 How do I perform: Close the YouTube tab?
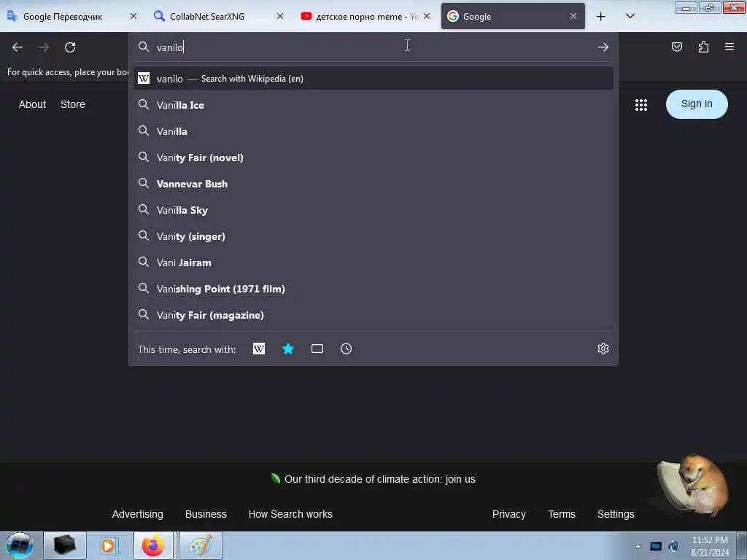pos(427,16)
